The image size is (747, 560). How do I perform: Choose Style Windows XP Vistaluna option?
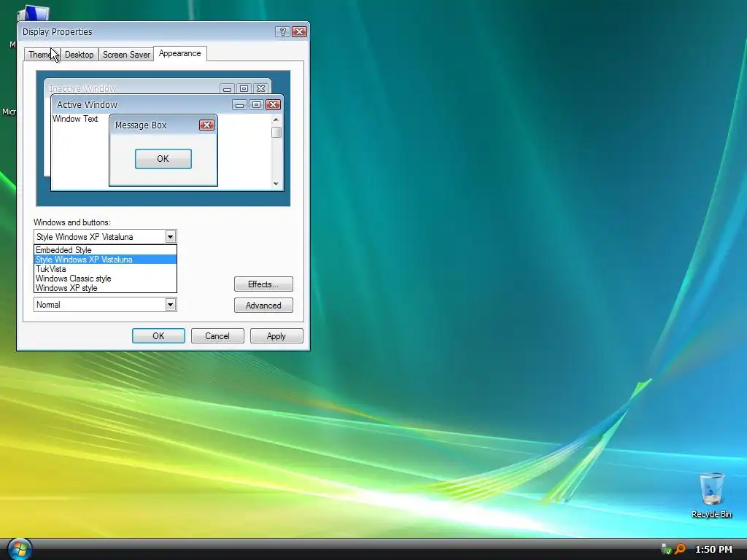pos(105,260)
